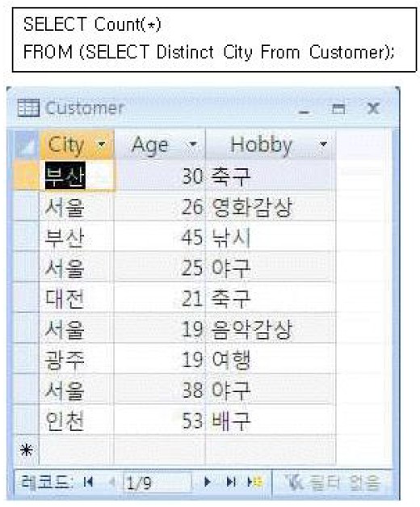Click the Age cell with value 30

[x=160, y=175]
